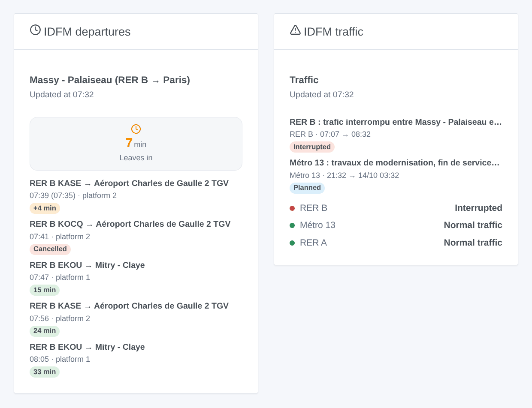Viewport: 532px width, 408px height.
Task: Click the warning triangle icon beside IDFM traffic
Action: 295,30
